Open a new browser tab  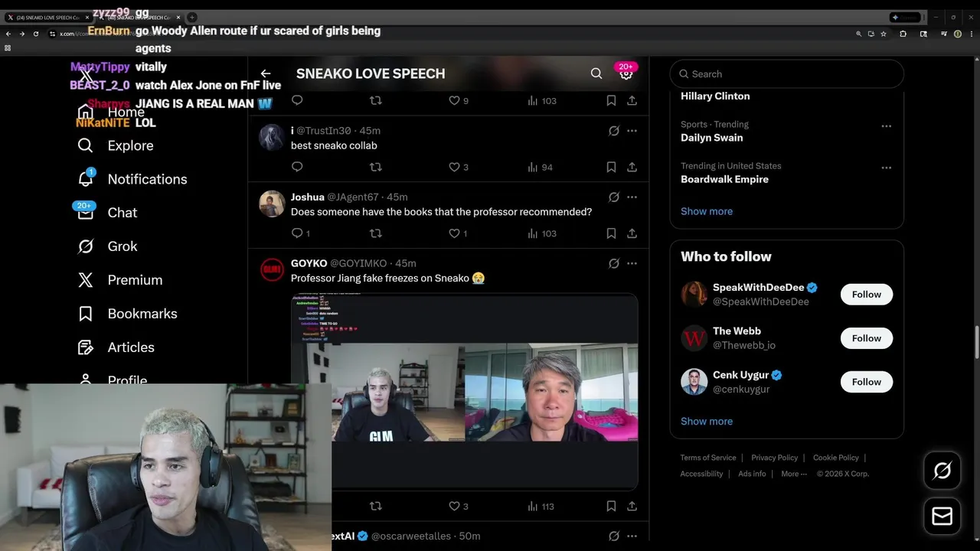(x=191, y=17)
